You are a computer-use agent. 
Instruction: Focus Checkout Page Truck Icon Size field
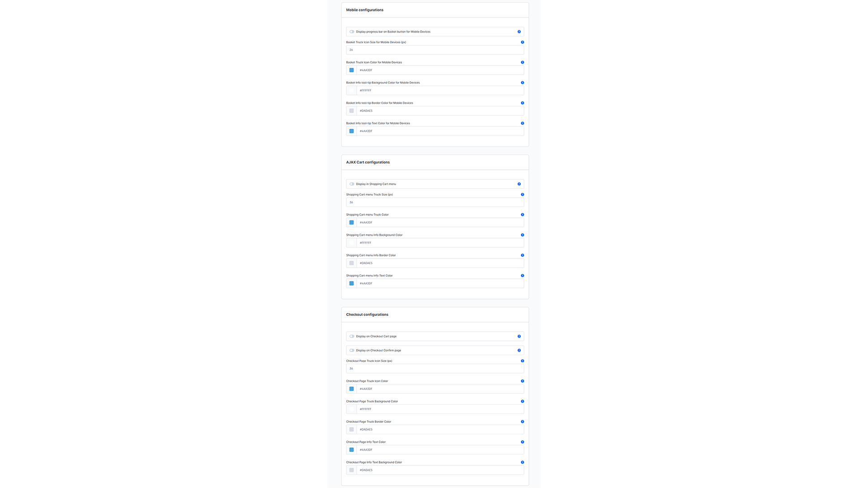click(435, 368)
